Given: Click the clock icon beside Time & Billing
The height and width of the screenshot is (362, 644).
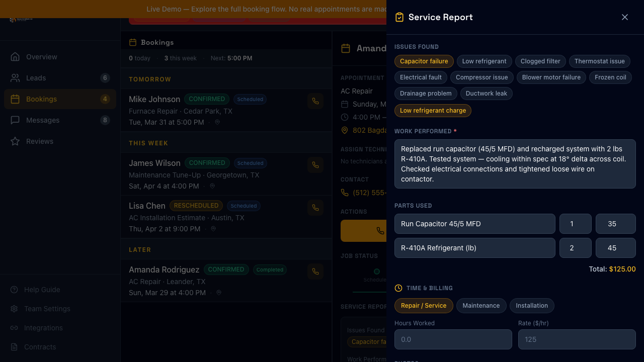Looking at the screenshot, I should pos(398,288).
